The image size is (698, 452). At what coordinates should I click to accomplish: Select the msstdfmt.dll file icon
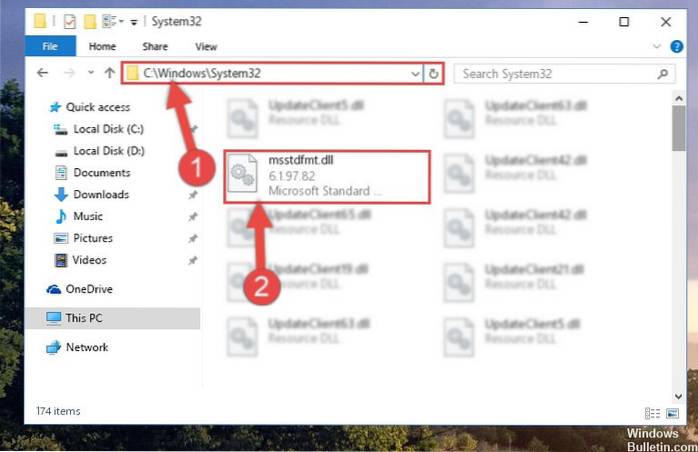pos(242,176)
